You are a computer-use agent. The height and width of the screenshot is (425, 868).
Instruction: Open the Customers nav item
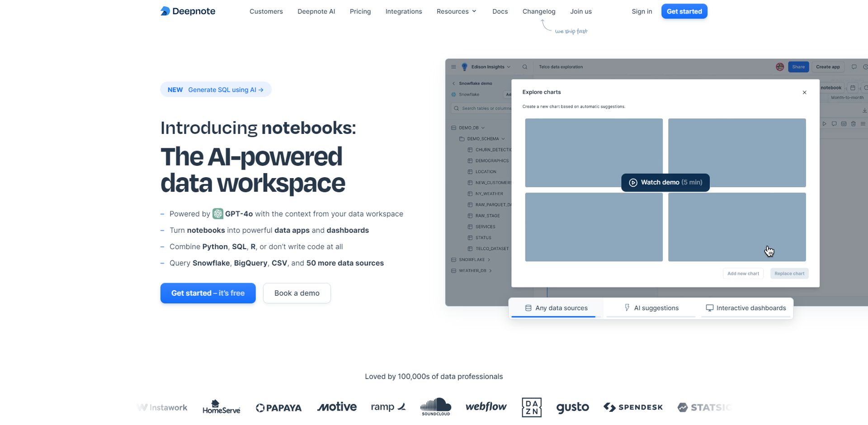266,11
